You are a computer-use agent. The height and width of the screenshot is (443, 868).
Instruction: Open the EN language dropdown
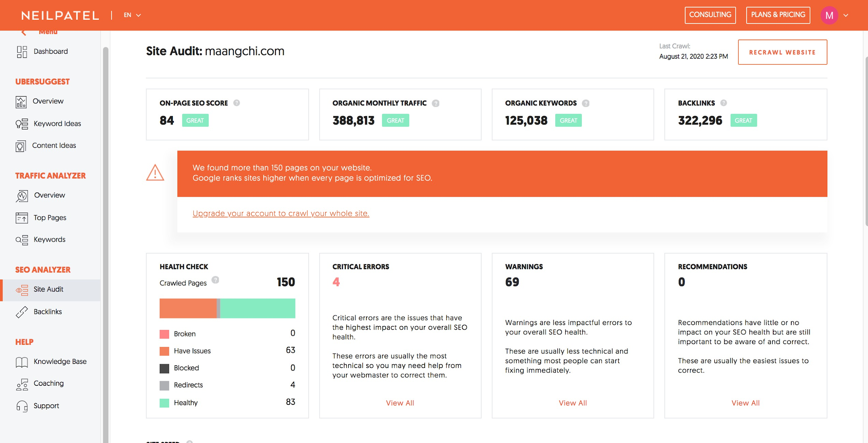[132, 15]
